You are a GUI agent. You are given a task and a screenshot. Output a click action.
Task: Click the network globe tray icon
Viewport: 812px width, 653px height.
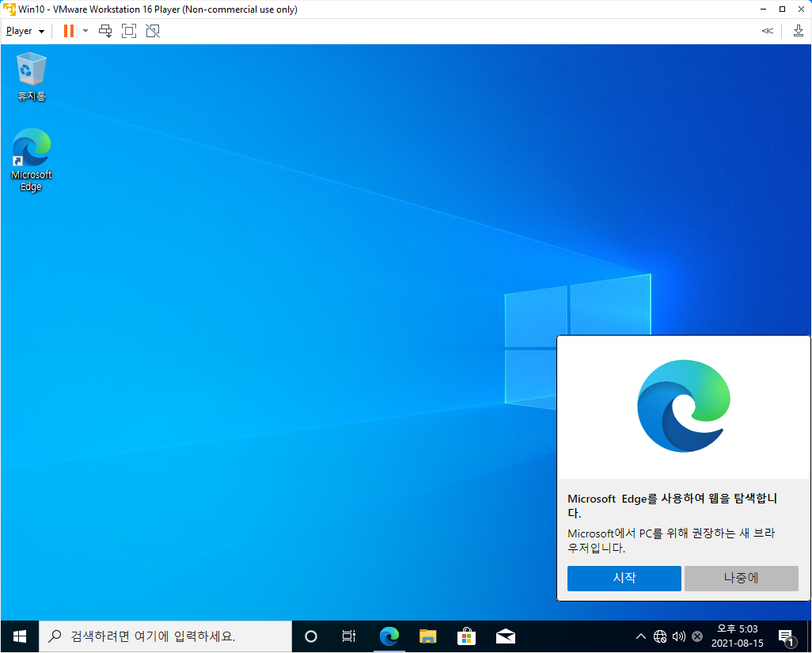pyautogui.click(x=660, y=636)
